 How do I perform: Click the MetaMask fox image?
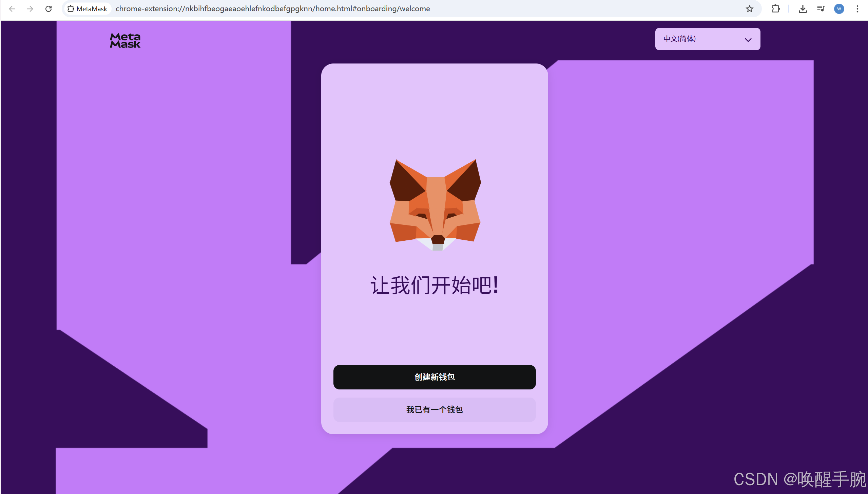click(435, 205)
